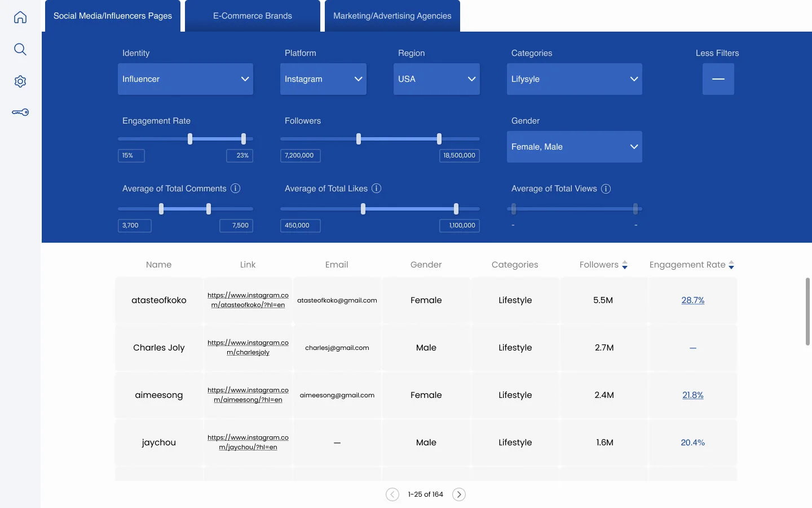The image size is (812, 508).
Task: Open the Search icon in the sidebar
Action: coord(20,49)
